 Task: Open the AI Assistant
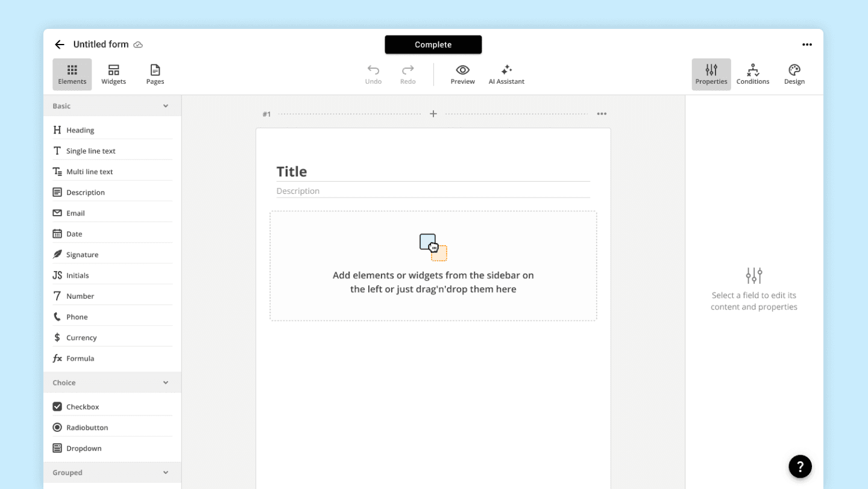506,75
